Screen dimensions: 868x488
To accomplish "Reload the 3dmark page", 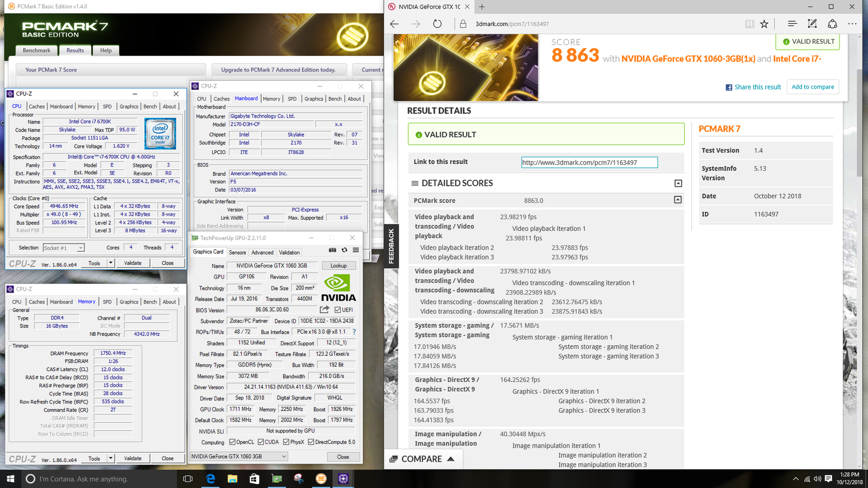I will tap(437, 24).
